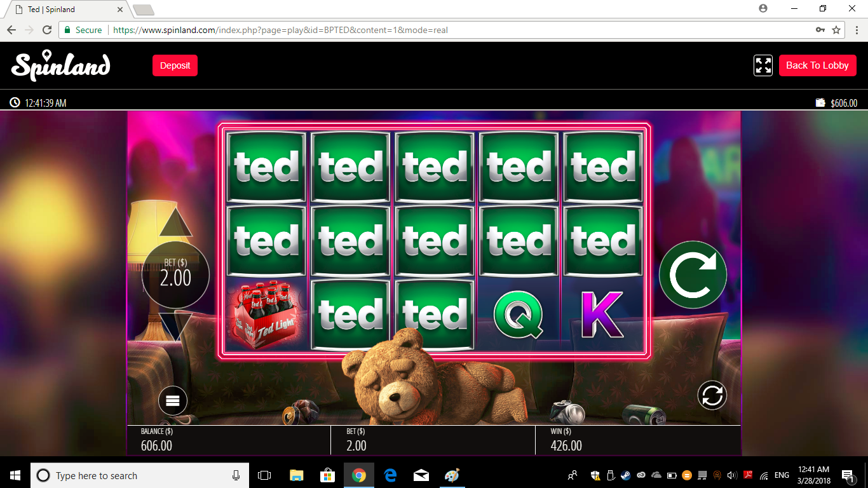Close the Ted | Spinland tab
The height and width of the screenshot is (488, 868).
120,10
